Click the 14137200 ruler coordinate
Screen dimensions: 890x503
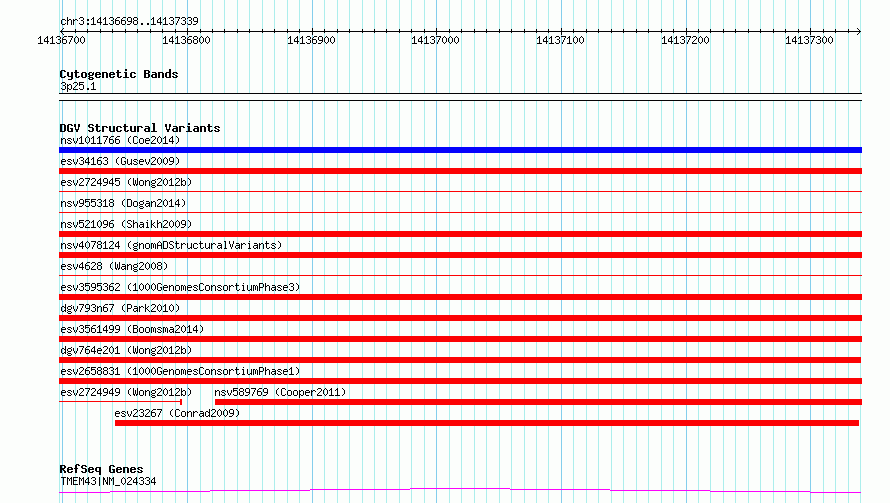point(685,40)
